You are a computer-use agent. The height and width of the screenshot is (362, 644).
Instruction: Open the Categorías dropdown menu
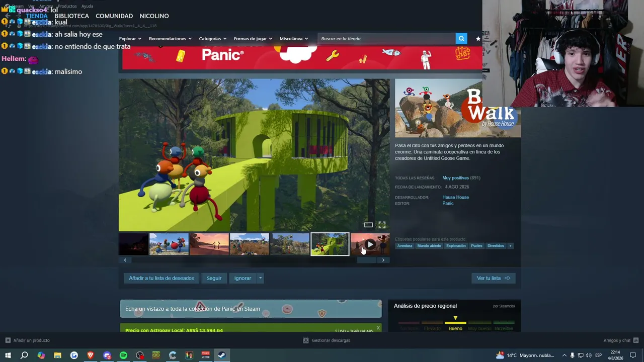coord(212,39)
